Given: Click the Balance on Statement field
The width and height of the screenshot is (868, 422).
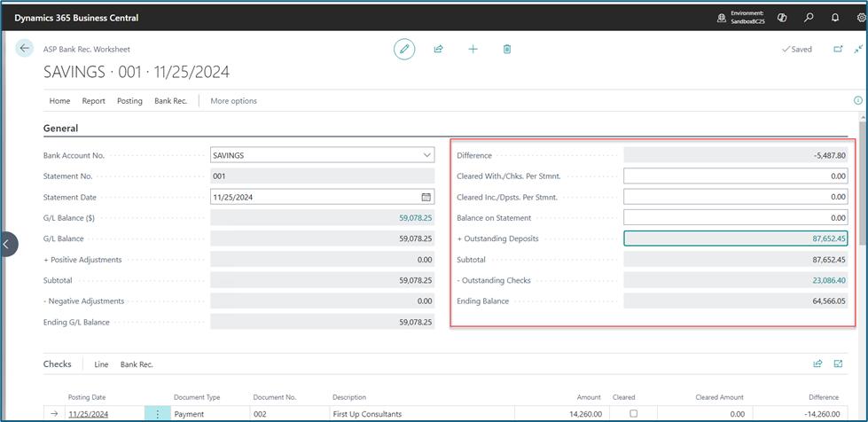Looking at the screenshot, I should point(736,217).
